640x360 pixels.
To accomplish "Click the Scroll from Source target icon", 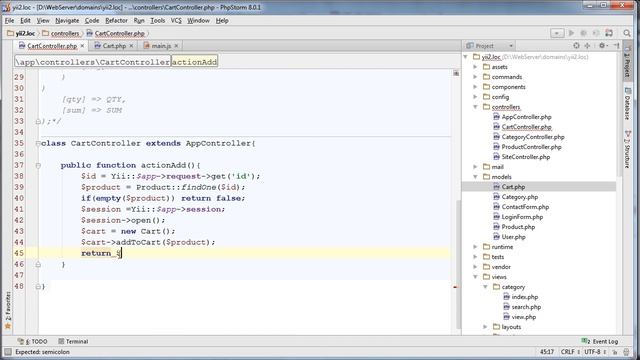I will pyautogui.click(x=576, y=46).
